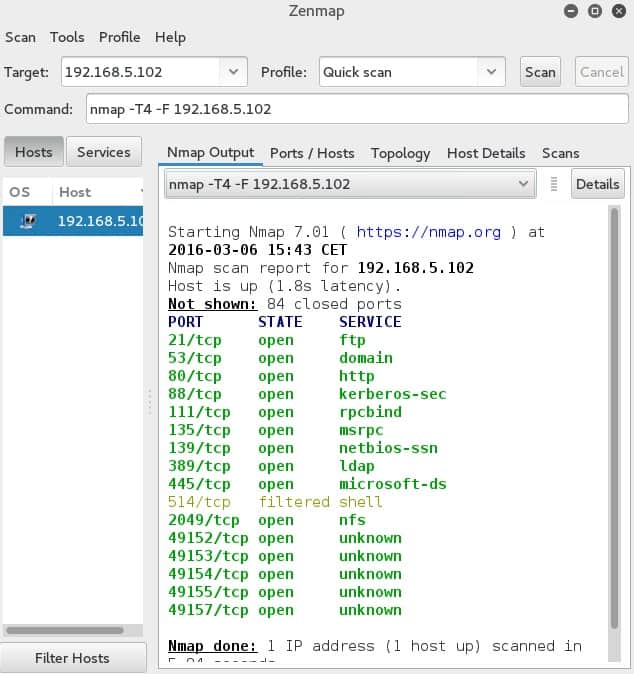
Task: Click the Nmap output vertical scrollbar
Action: pyautogui.click(x=614, y=417)
